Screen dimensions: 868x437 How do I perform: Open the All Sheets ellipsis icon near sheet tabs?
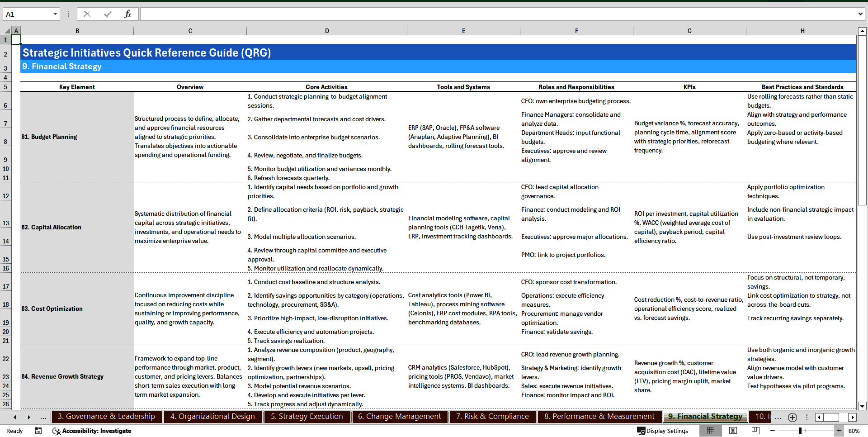pyautogui.click(x=778, y=417)
